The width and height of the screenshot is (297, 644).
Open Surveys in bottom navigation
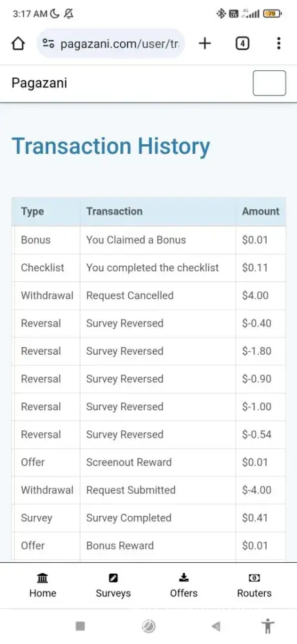113,585
